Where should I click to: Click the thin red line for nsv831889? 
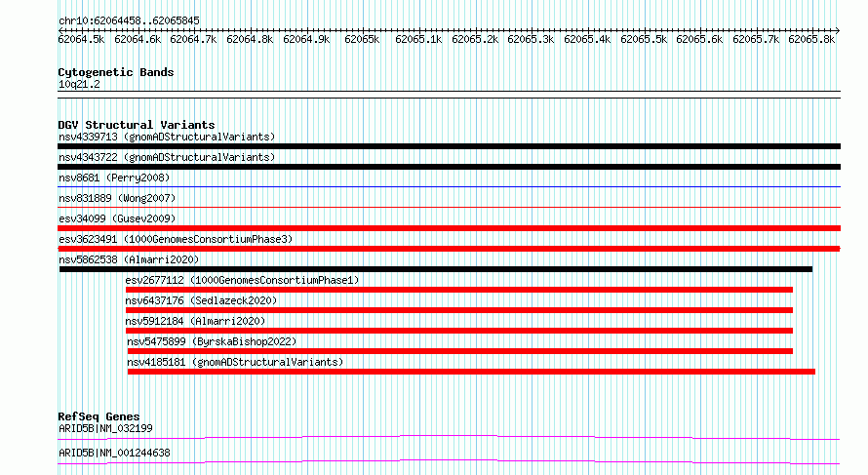click(449, 207)
